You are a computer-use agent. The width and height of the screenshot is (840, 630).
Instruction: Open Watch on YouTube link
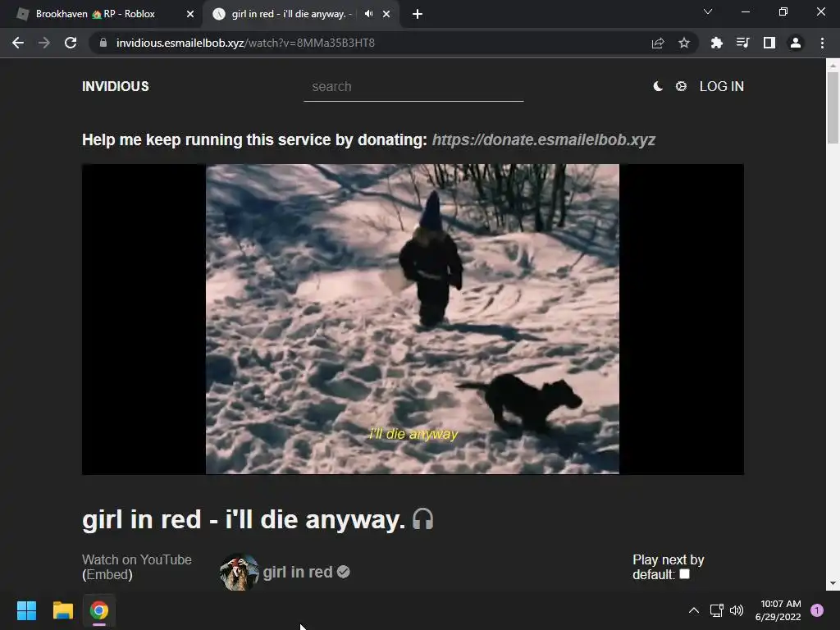(x=137, y=559)
